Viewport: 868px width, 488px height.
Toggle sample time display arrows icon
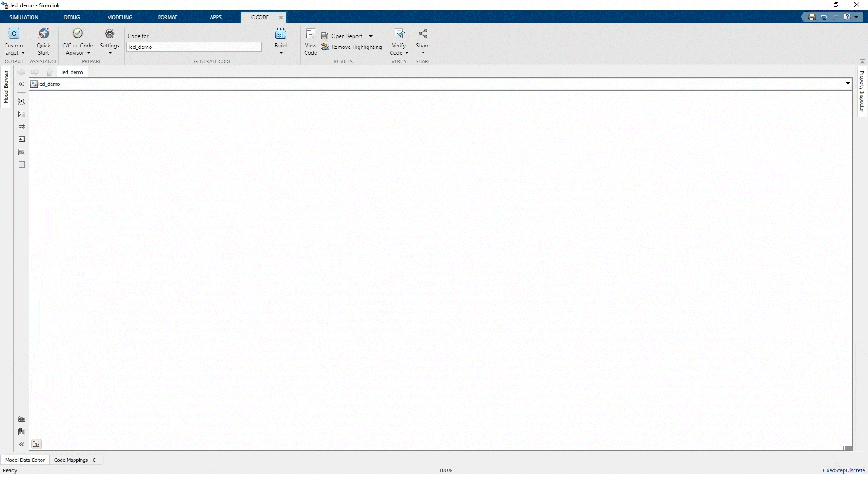[22, 127]
